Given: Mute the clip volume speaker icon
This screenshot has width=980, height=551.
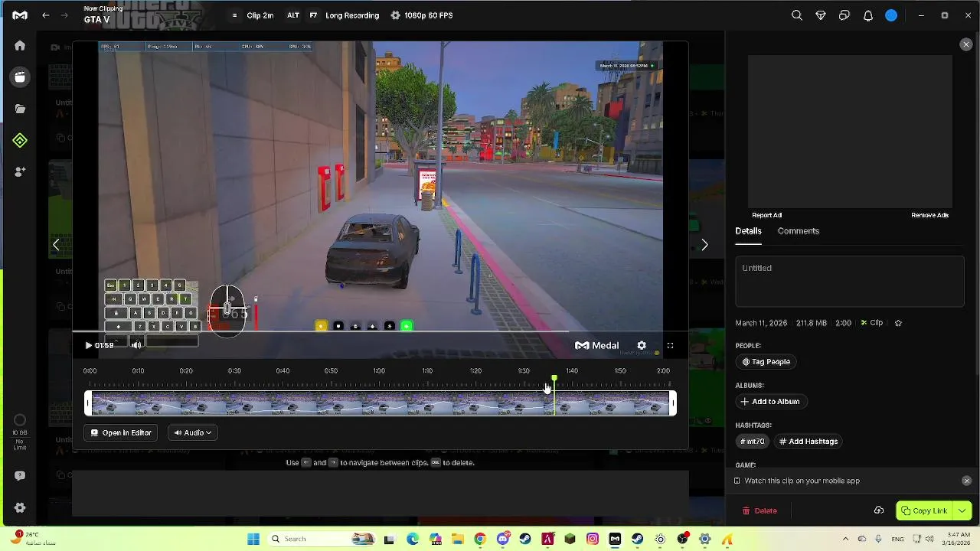Looking at the screenshot, I should coord(136,345).
